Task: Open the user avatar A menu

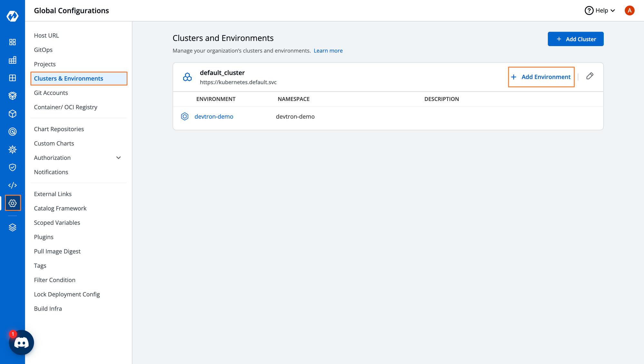Action: click(630, 11)
